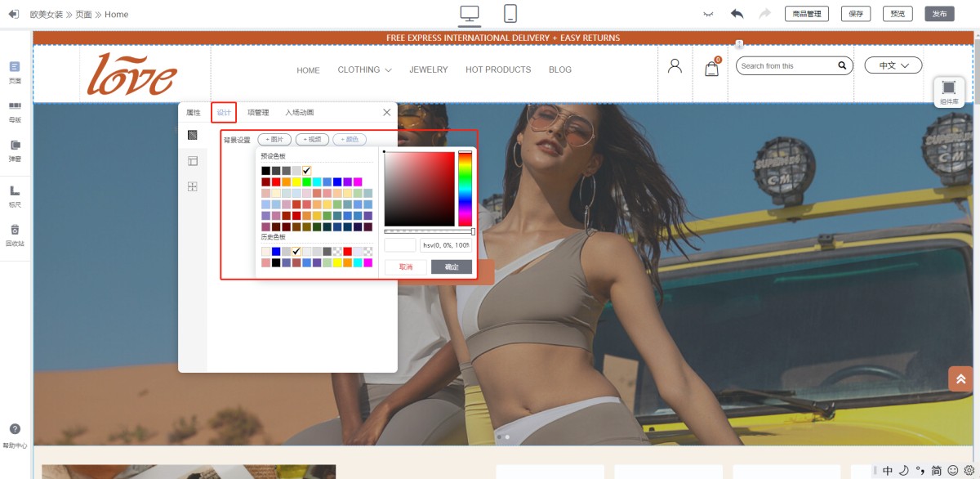The image size is (980, 479).
Task: Click the Search from this input field
Action: 786,66
